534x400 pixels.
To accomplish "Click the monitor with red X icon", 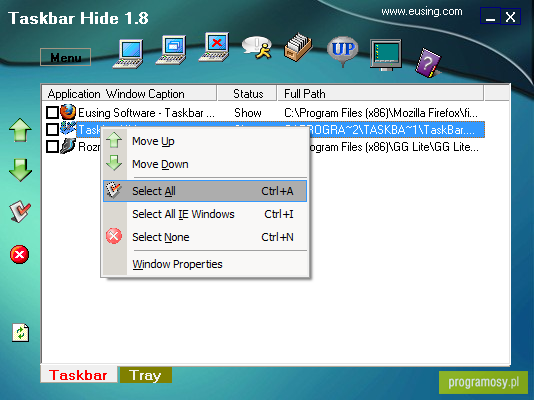I will (x=215, y=47).
